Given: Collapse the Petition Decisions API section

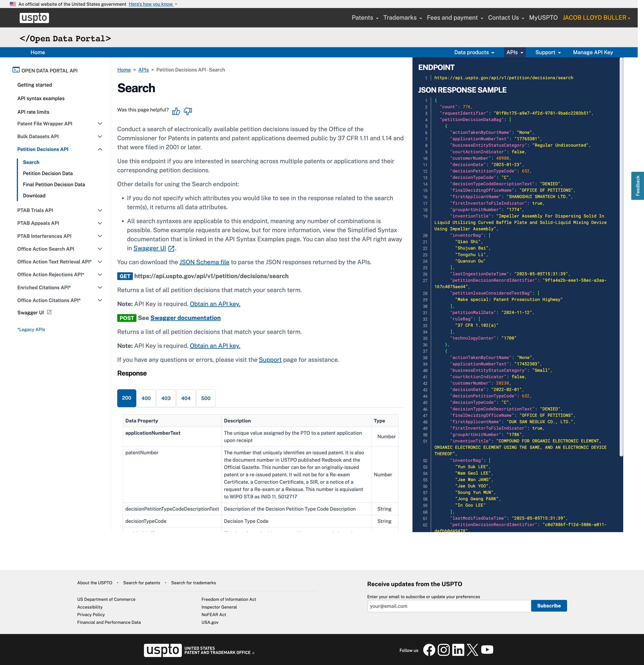Looking at the screenshot, I should coord(100,149).
